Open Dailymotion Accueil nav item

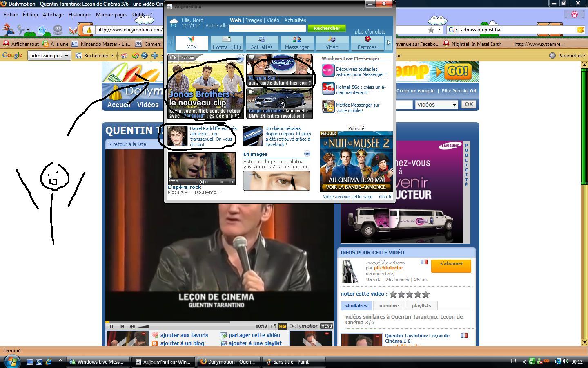pyautogui.click(x=118, y=105)
